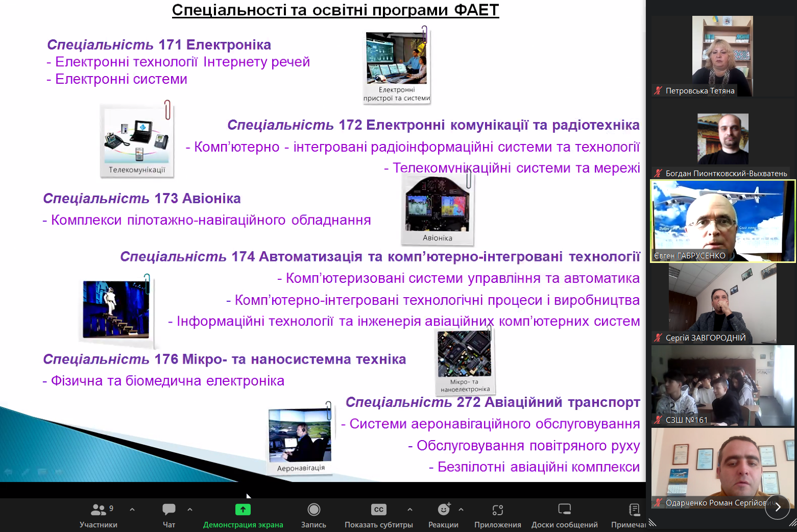The image size is (797, 532).
Task: Open the notes icon at toolbar's right end
Action: click(634, 511)
